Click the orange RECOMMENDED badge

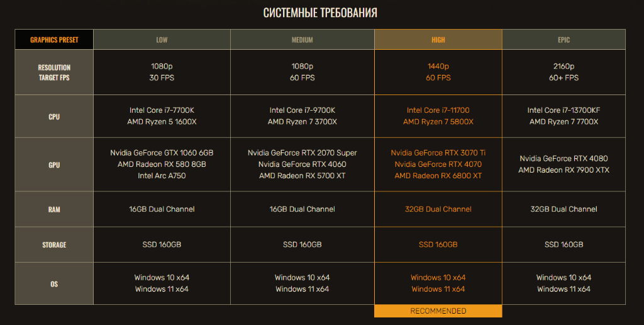[438, 311]
